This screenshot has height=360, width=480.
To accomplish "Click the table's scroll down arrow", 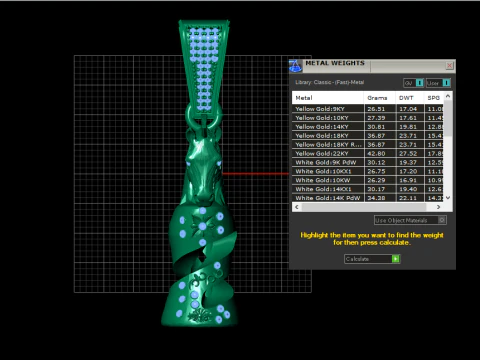I will 448,198.
